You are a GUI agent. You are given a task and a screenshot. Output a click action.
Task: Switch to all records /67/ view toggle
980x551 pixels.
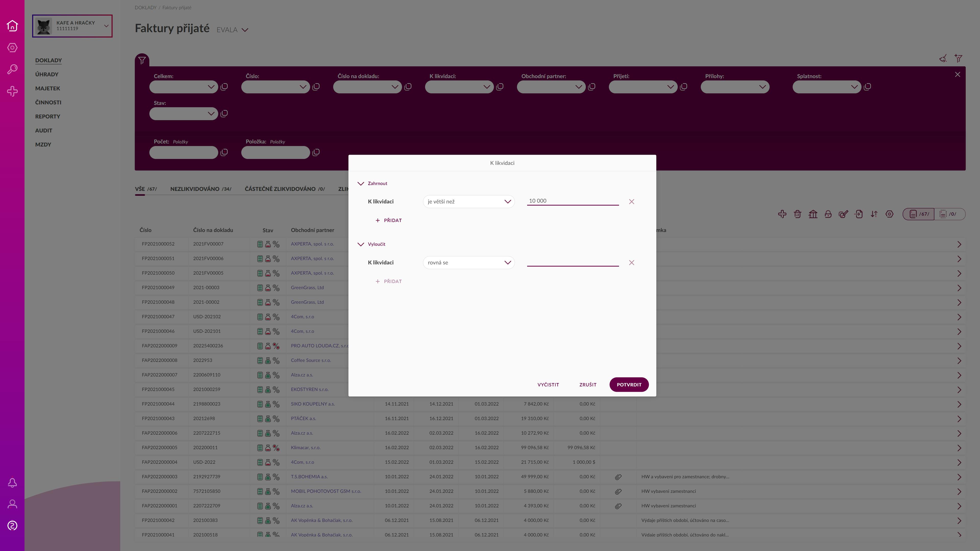[918, 214]
